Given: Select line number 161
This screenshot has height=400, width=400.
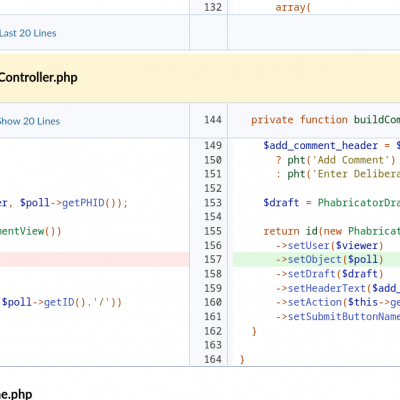Looking at the screenshot, I should pyautogui.click(x=213, y=316).
